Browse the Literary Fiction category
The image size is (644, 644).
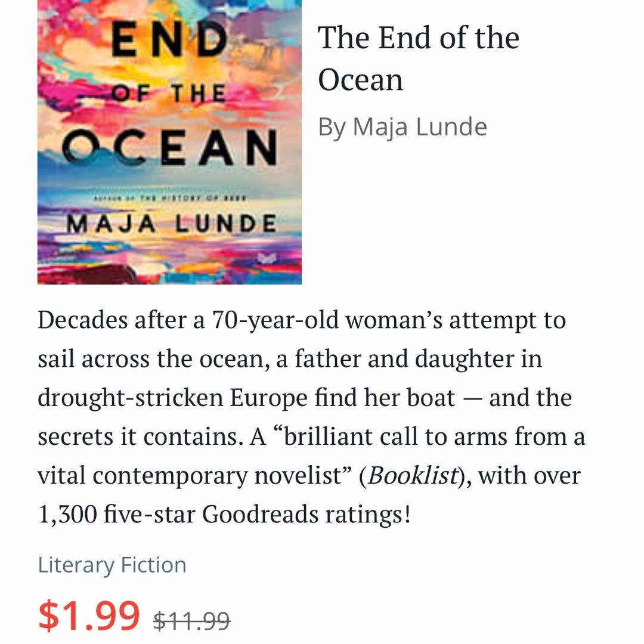[x=112, y=565]
